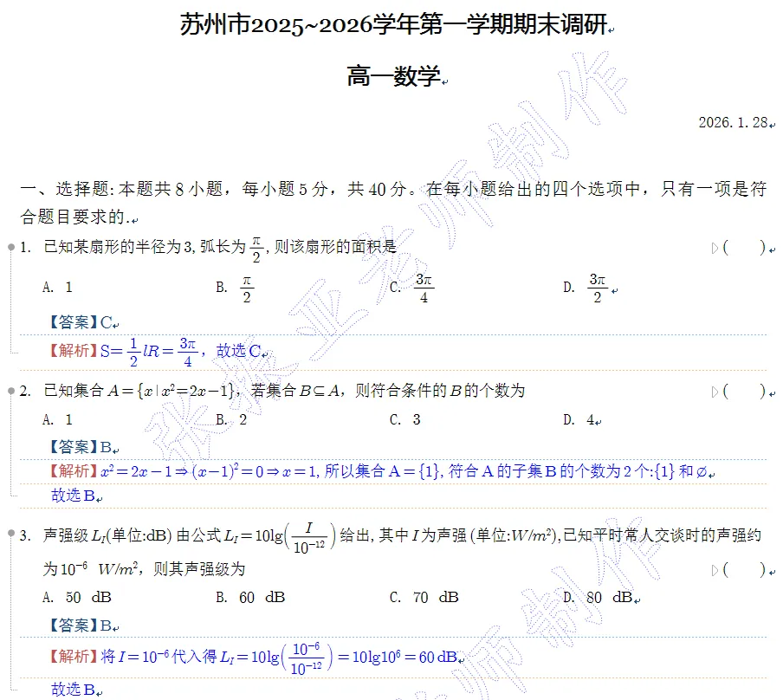Viewport: 783px width, 700px height.
Task: Select option B. 2 of question 2
Action: (x=231, y=419)
